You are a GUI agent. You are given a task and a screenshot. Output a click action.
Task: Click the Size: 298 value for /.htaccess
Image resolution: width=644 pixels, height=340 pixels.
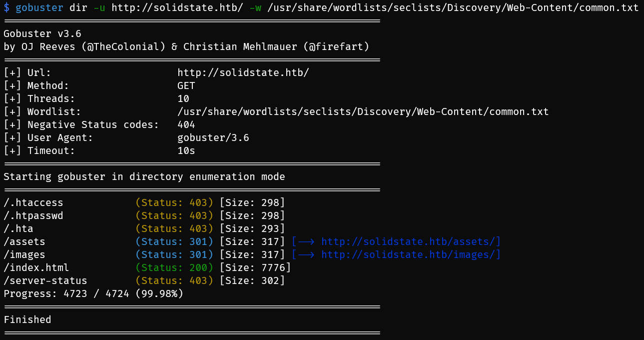coord(252,202)
